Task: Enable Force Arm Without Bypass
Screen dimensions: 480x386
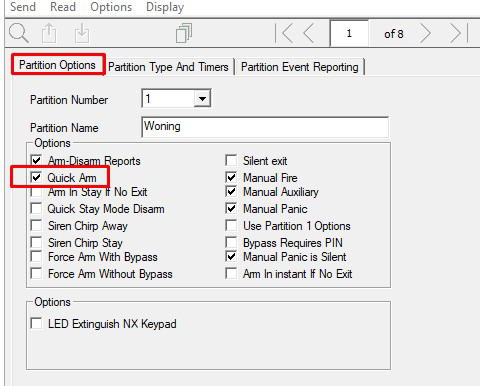Action: 36,274
